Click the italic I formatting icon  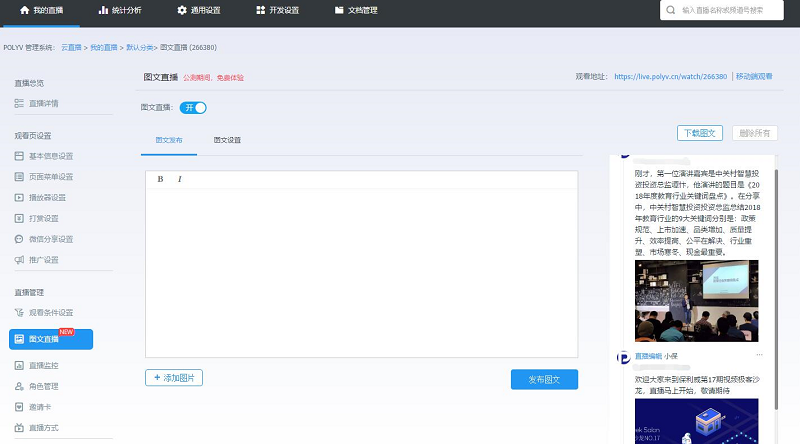(x=180, y=179)
